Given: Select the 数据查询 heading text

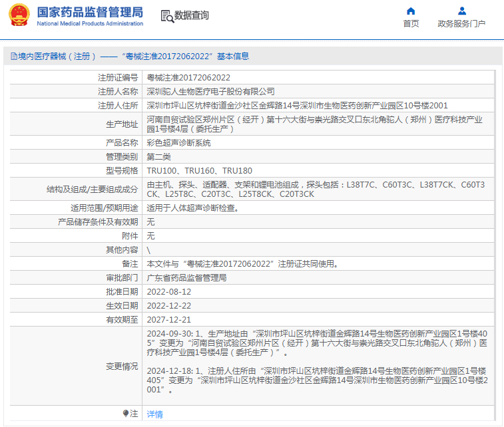Looking at the screenshot, I should pos(192,15).
